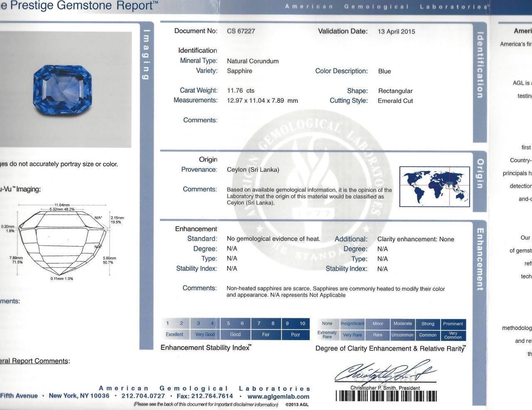Viewport: 532px width, 410px height.
Task: Select the 'Excellent' stability index cell
Action: (x=175, y=334)
